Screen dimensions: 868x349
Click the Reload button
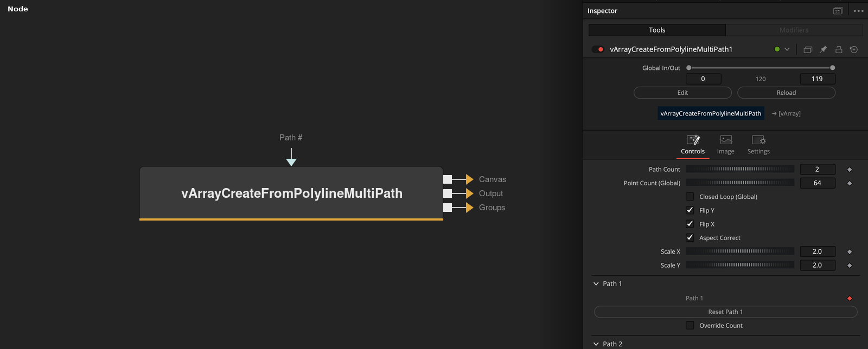(x=786, y=93)
